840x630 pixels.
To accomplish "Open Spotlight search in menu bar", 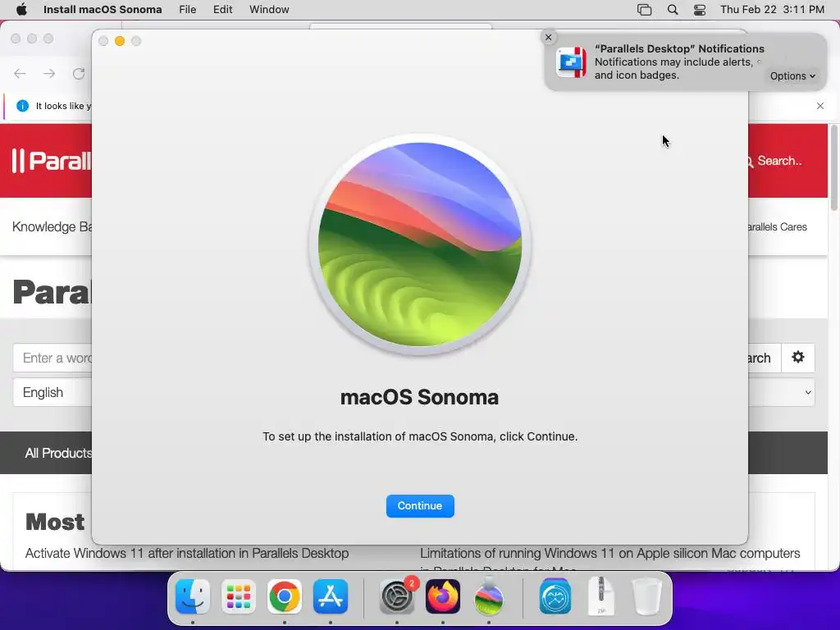I will (x=673, y=10).
